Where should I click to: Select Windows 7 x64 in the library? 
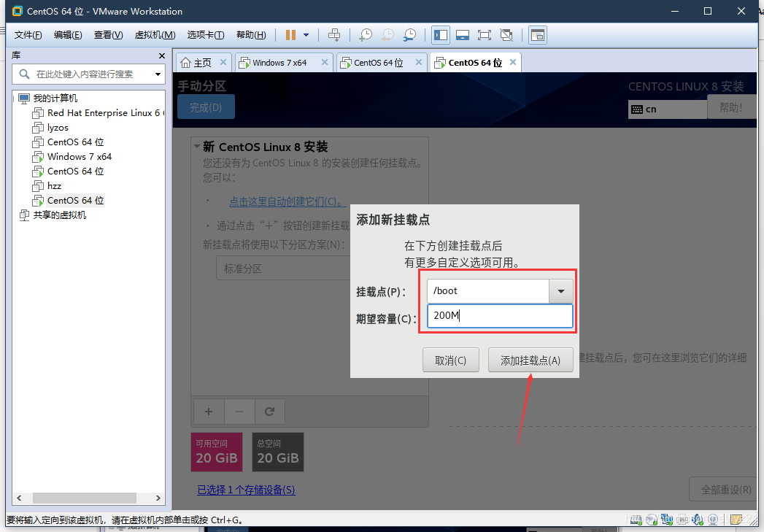click(x=80, y=157)
